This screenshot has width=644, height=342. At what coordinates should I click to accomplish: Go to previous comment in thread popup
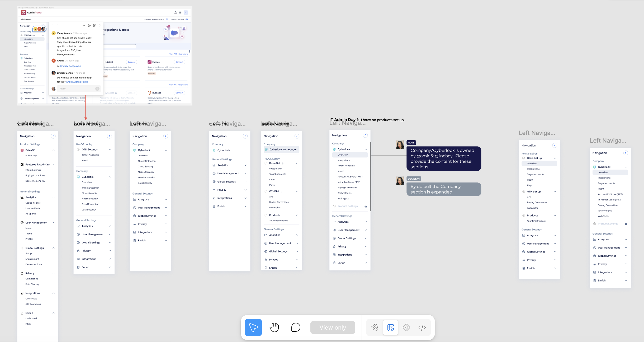(x=52, y=26)
